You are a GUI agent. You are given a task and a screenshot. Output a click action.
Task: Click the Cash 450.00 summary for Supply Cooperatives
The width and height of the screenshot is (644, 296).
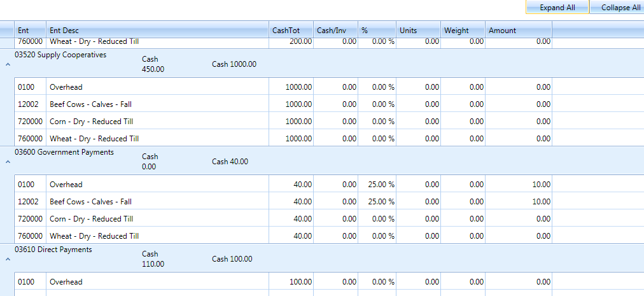(x=153, y=64)
